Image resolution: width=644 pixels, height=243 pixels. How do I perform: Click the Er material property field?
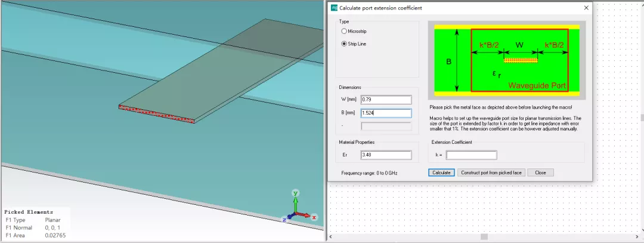click(386, 155)
